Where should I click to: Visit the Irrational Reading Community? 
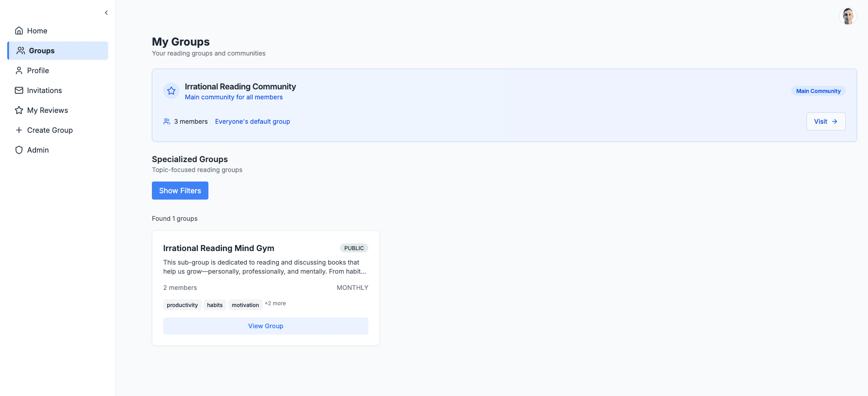pos(826,121)
